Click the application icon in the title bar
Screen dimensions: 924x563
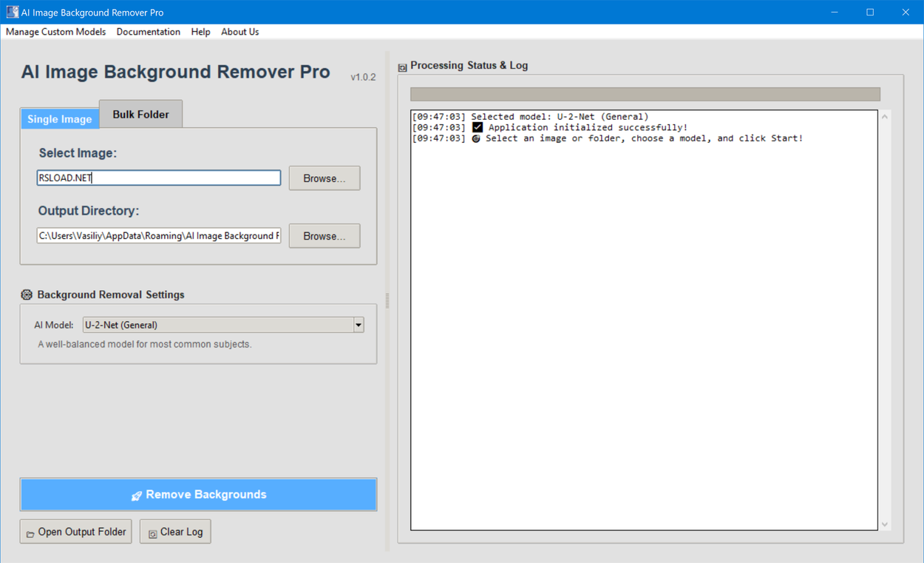point(12,12)
